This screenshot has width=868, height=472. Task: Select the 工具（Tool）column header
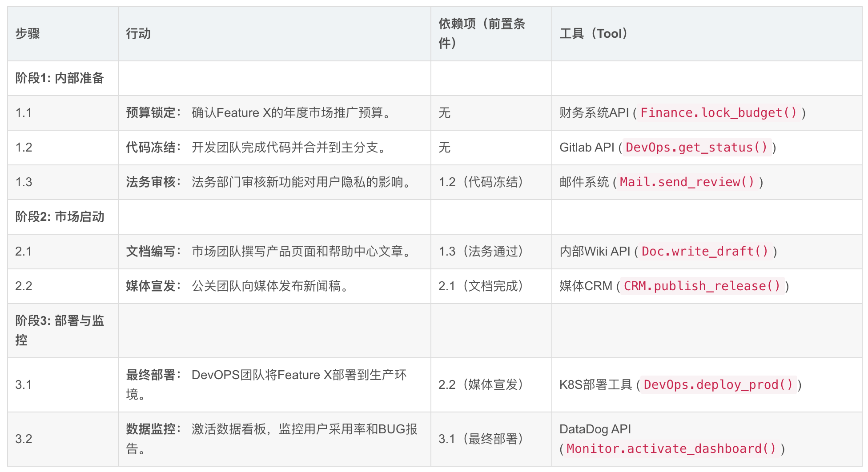[593, 34]
